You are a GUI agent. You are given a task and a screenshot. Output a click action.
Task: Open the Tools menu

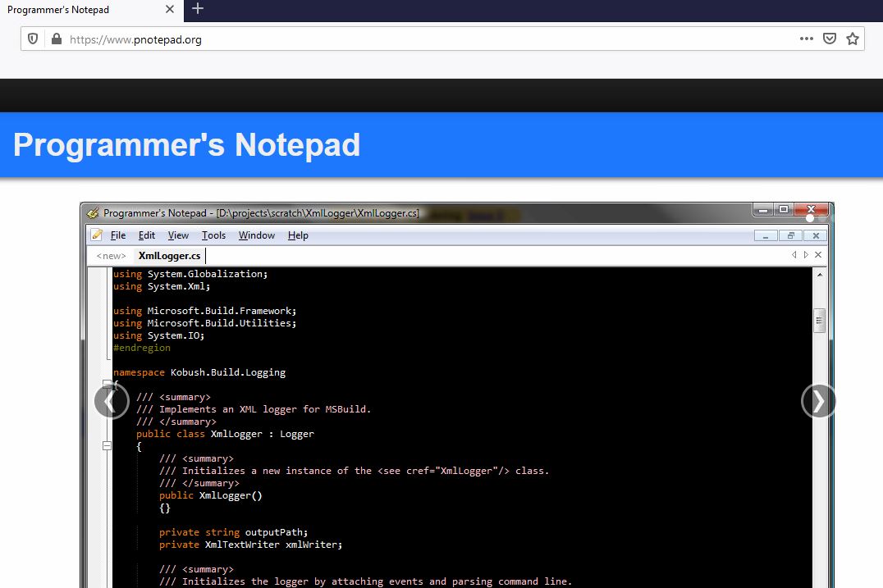tap(213, 235)
